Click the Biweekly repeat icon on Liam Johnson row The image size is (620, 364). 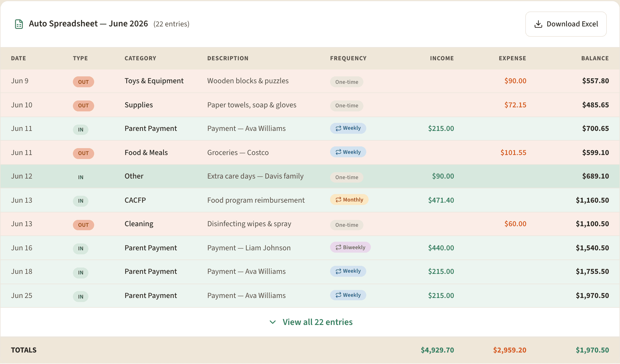click(x=338, y=247)
